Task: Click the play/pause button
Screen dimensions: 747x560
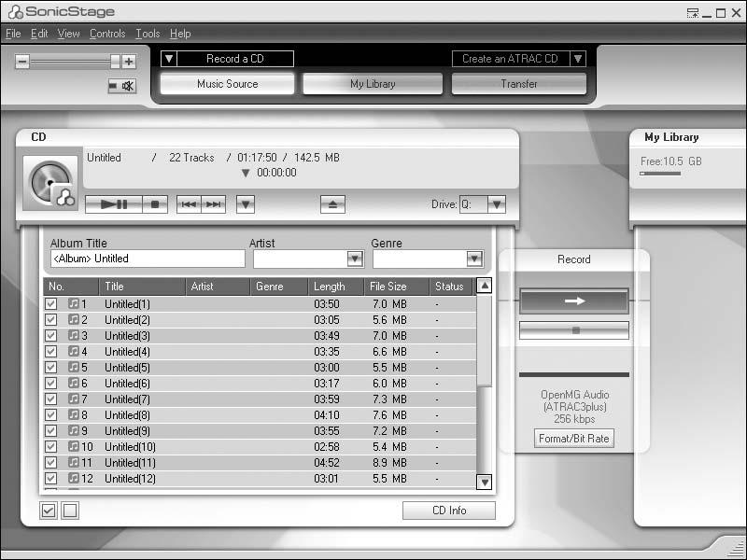Action: coord(114,204)
